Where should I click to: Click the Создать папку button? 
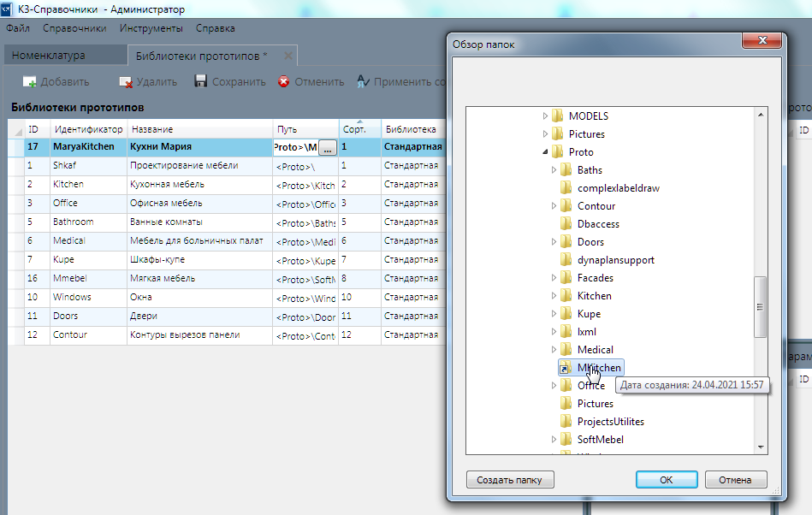510,480
